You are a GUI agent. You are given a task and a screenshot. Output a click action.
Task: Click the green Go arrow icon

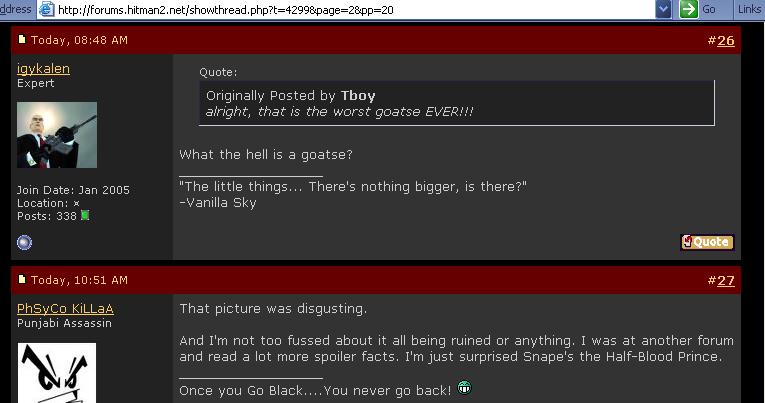pos(688,9)
